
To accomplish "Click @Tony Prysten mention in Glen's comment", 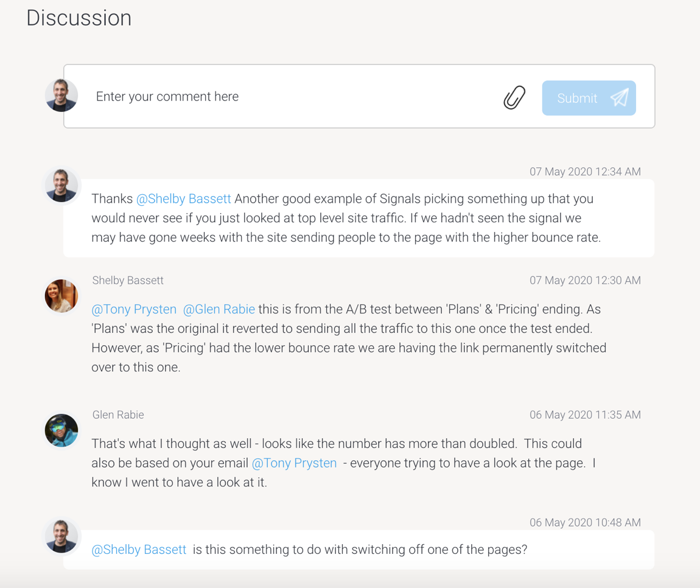I will tap(294, 463).
